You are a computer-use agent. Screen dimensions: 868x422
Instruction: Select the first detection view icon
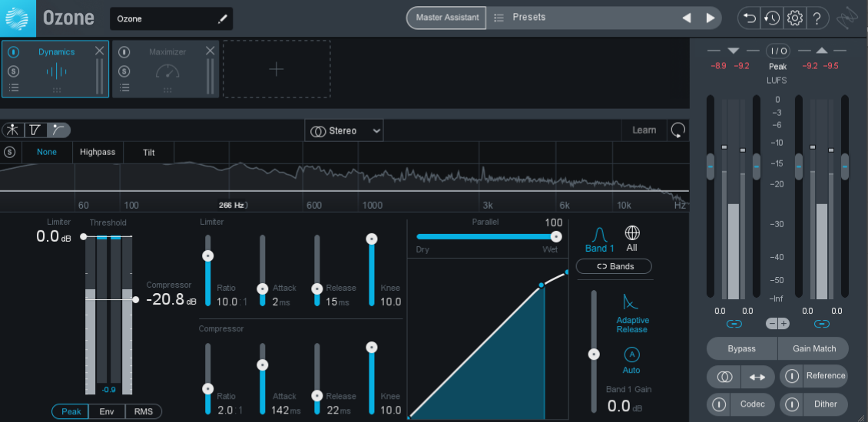[13, 130]
